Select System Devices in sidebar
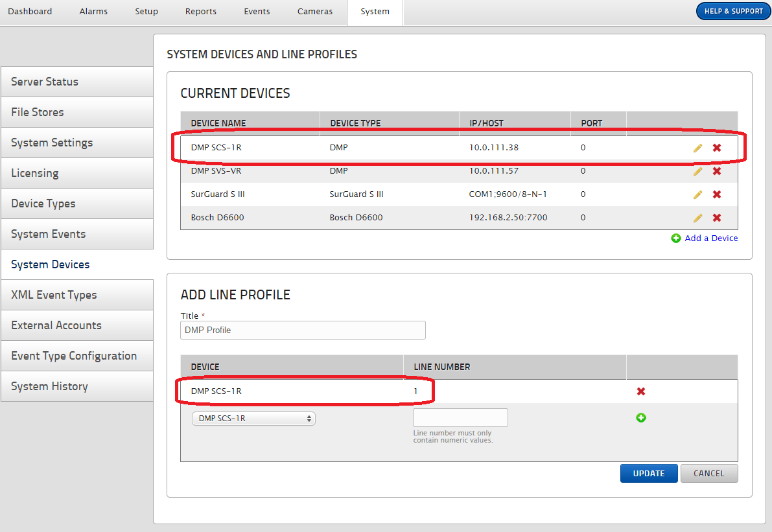The width and height of the screenshot is (772, 532). [77, 265]
